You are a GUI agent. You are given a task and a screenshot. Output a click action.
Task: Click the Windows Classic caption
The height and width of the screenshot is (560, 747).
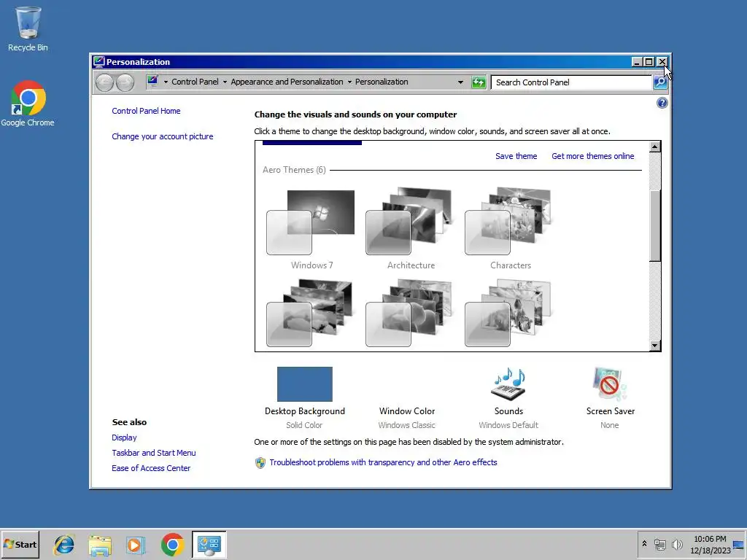pos(407,425)
